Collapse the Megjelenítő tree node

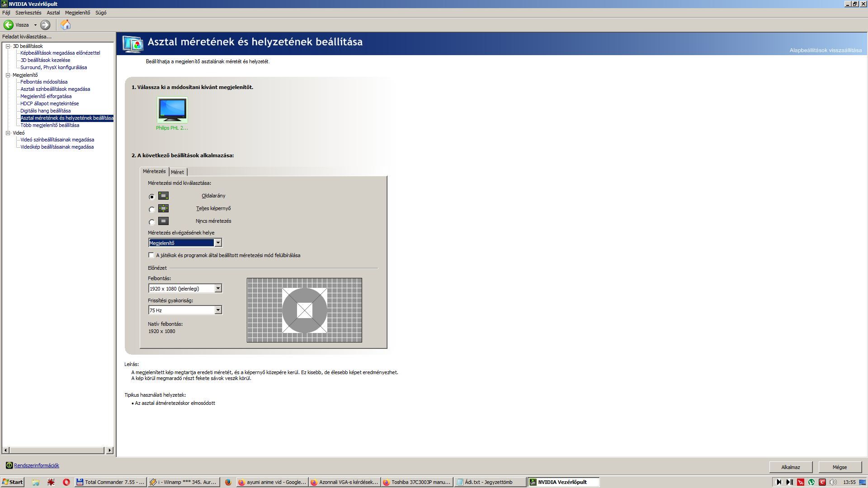(x=8, y=75)
